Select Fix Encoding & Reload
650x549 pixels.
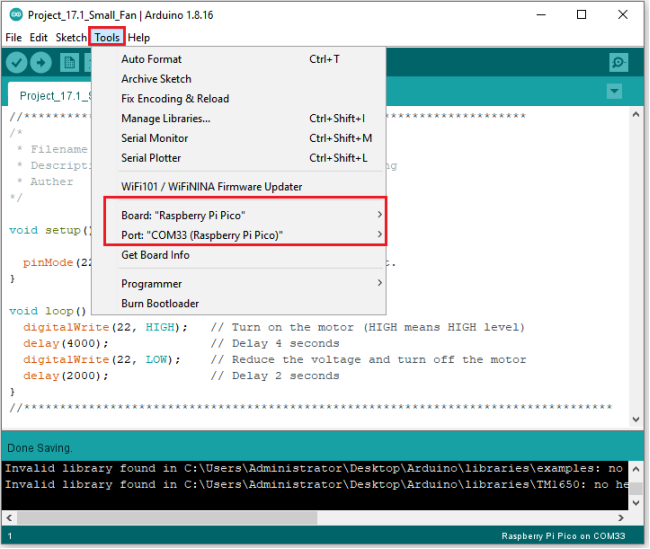pyautogui.click(x=239, y=99)
